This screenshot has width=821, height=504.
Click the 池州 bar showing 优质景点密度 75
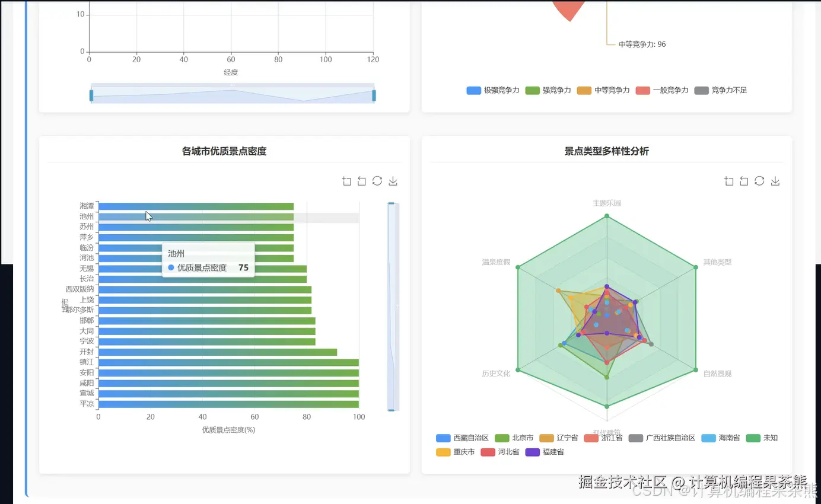coord(196,216)
